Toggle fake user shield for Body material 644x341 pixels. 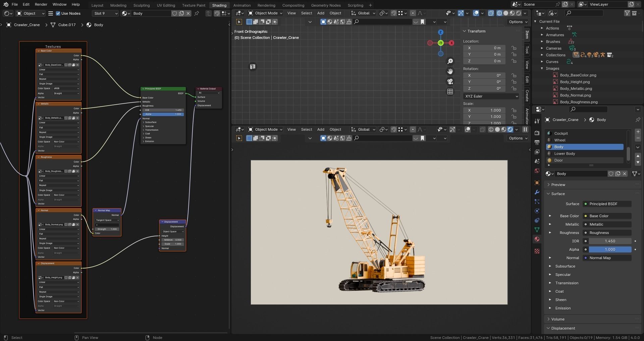click(611, 174)
